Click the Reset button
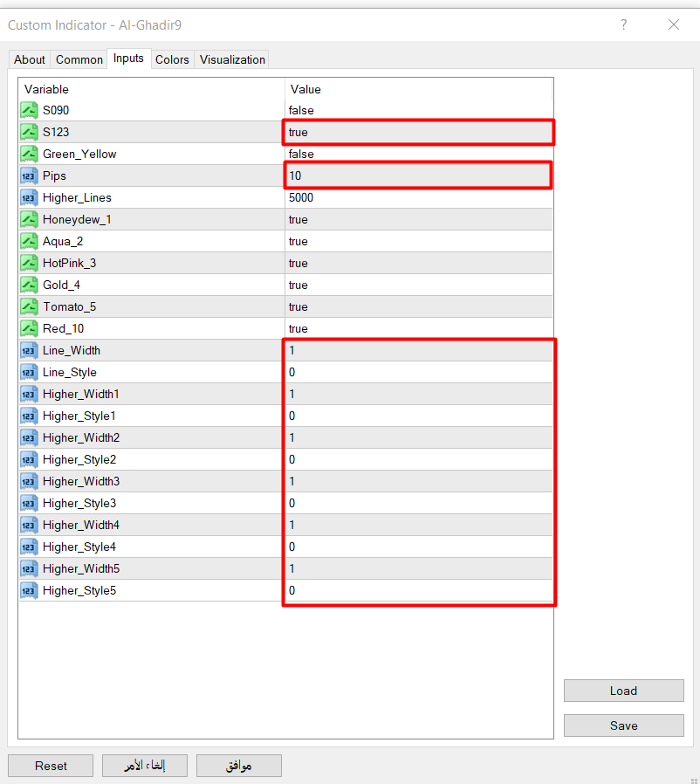The height and width of the screenshot is (784, 700). (51, 766)
